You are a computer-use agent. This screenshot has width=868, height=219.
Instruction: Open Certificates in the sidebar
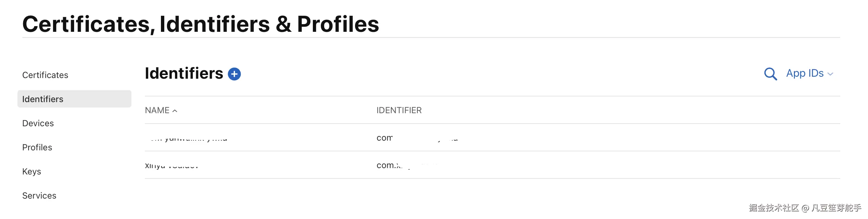[x=45, y=75]
